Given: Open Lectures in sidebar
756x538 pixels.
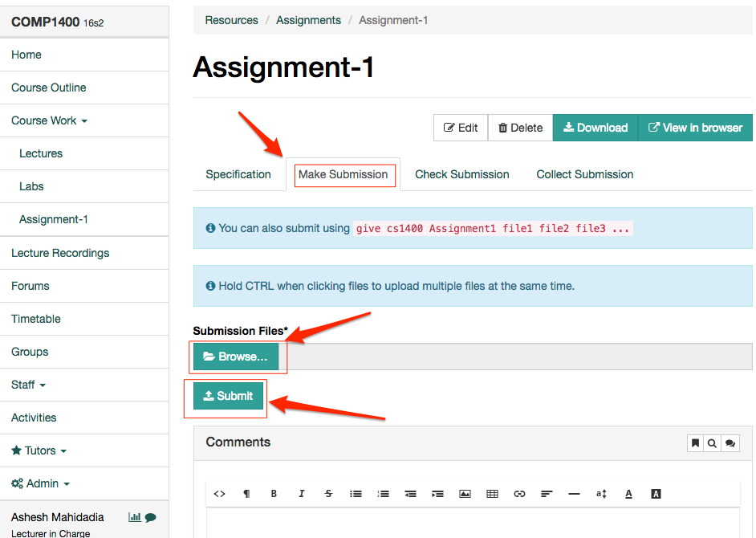Looking at the screenshot, I should [x=84, y=153].
